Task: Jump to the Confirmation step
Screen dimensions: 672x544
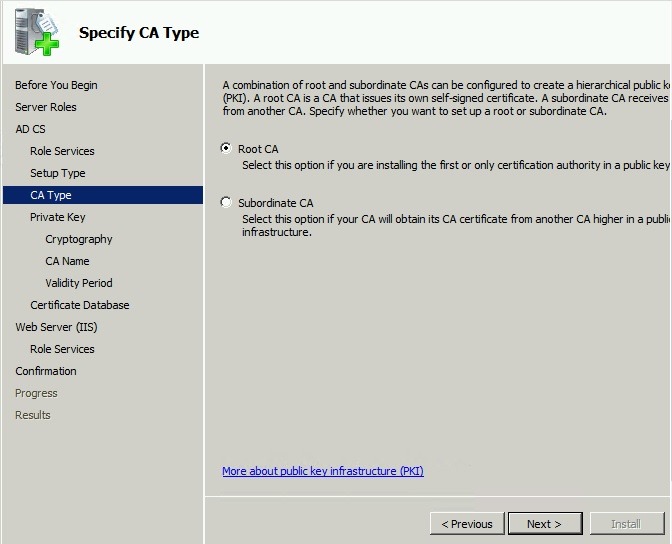Action: [45, 371]
